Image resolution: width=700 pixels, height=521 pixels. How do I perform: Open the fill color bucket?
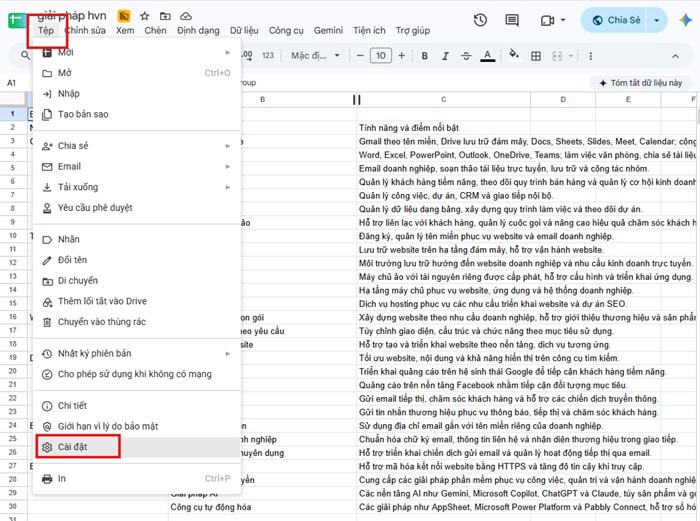[514, 55]
